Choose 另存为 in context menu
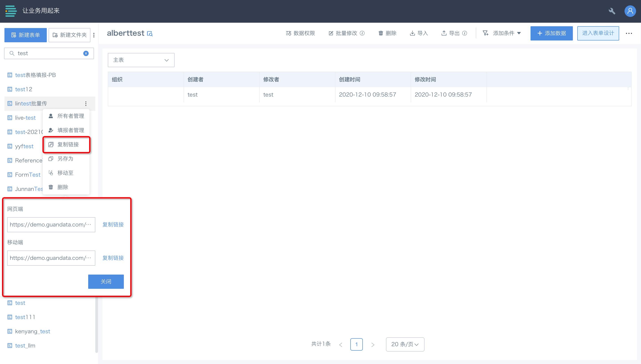This screenshot has height=364, width=641. point(66,159)
